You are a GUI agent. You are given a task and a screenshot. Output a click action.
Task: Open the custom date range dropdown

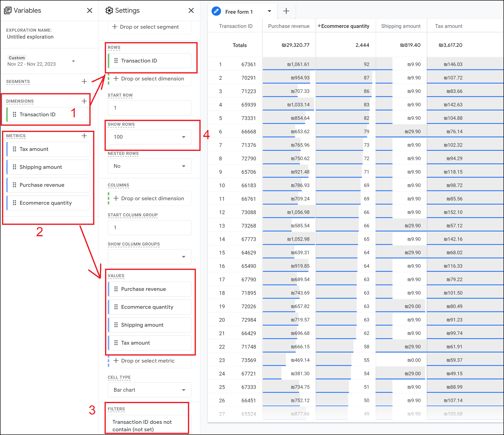tap(73, 61)
